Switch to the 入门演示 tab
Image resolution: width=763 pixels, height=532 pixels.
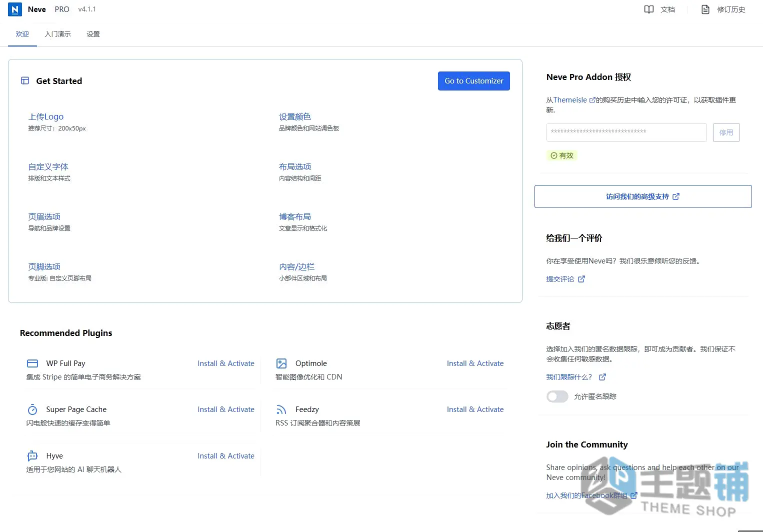point(57,34)
